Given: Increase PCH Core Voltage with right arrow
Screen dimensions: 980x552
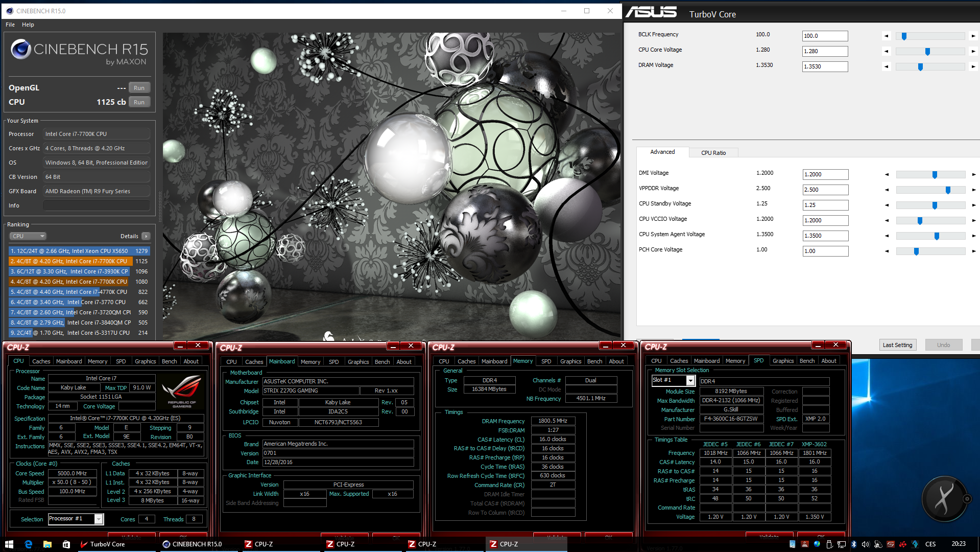Looking at the screenshot, I should pos(974,251).
